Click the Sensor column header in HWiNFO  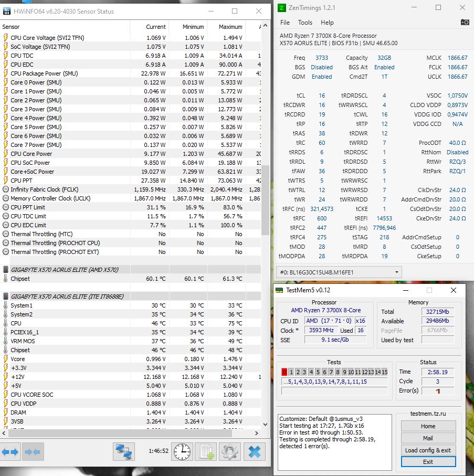click(x=65, y=27)
